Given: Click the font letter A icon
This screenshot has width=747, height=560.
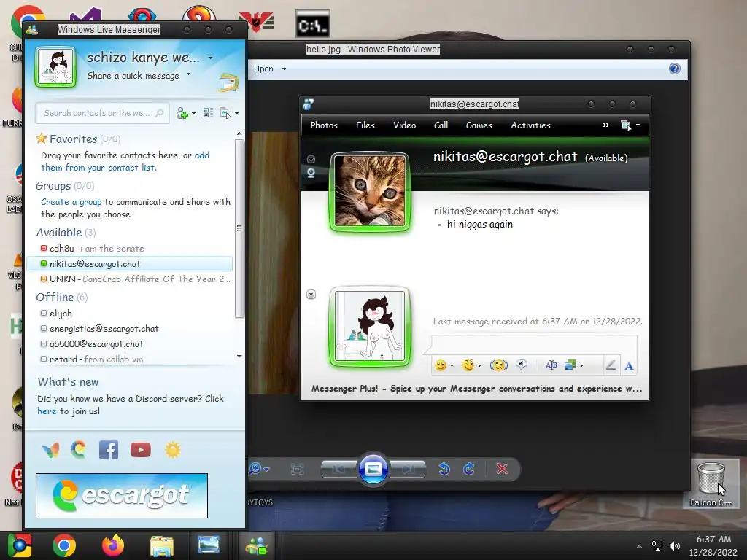Looking at the screenshot, I should click(629, 366).
